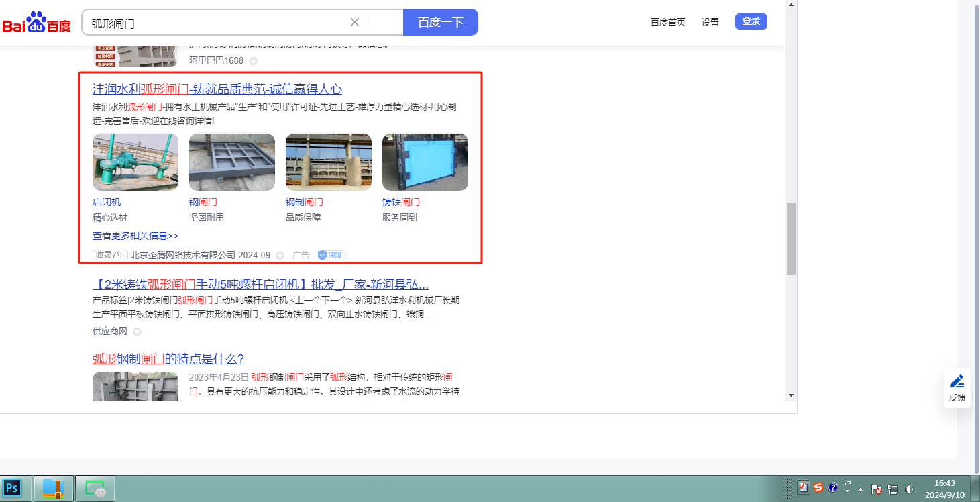
Task: Open result 【2米铸铁弧形闸门手动5吨螺杆启闭机】
Action: [x=260, y=284]
